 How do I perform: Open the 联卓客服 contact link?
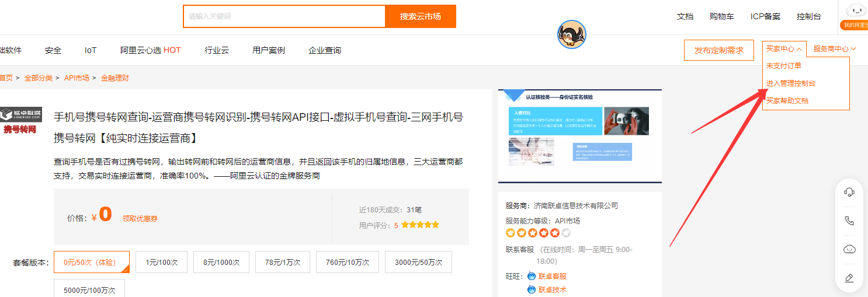click(553, 276)
